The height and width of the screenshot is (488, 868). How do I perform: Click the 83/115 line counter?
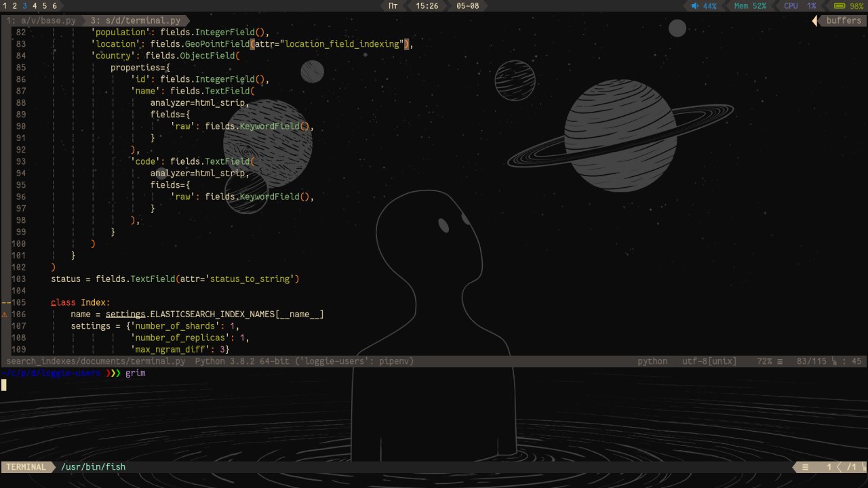coord(812,362)
